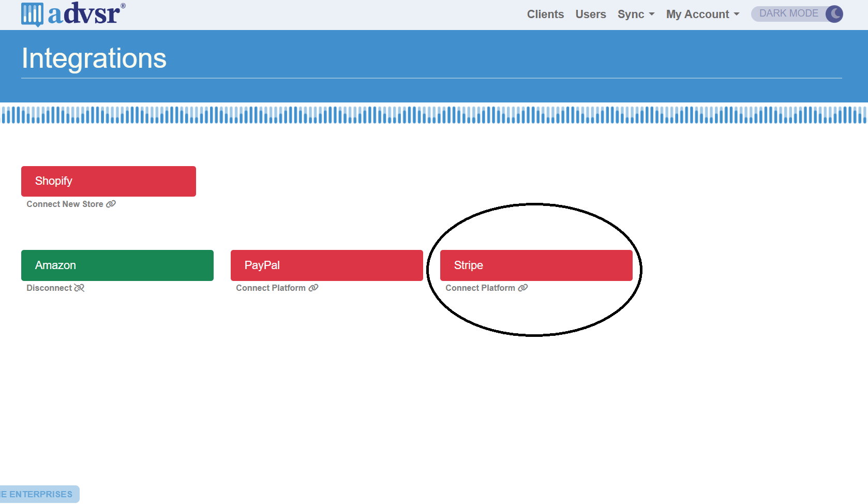This screenshot has height=504, width=868.
Task: Select the green Amazon integration button
Action: (x=117, y=265)
